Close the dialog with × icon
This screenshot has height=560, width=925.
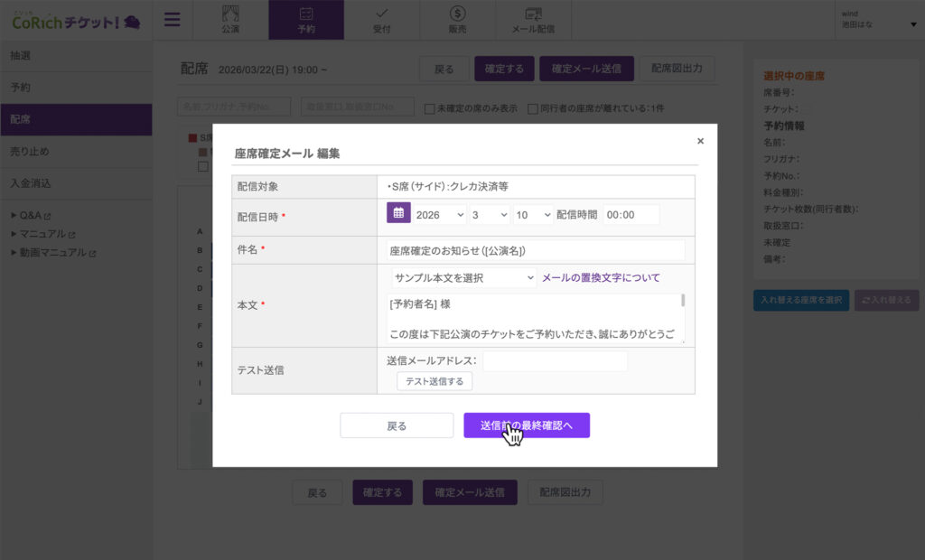tap(700, 141)
